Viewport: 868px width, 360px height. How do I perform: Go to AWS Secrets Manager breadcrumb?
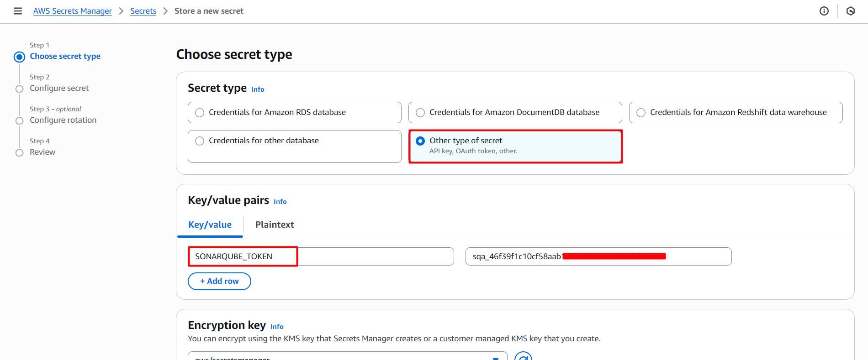pyautogui.click(x=73, y=11)
